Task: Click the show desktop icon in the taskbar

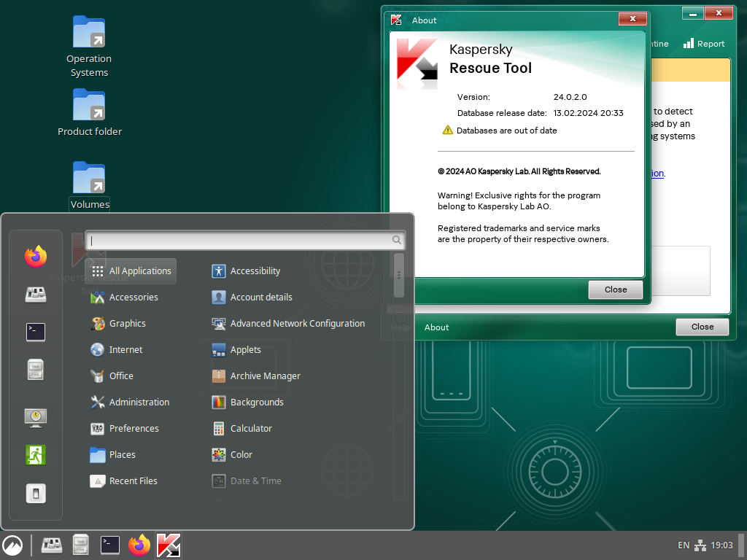Action: 52,545
